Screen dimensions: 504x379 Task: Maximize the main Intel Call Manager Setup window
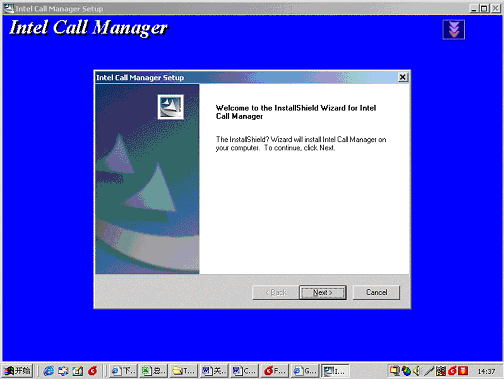[484, 8]
